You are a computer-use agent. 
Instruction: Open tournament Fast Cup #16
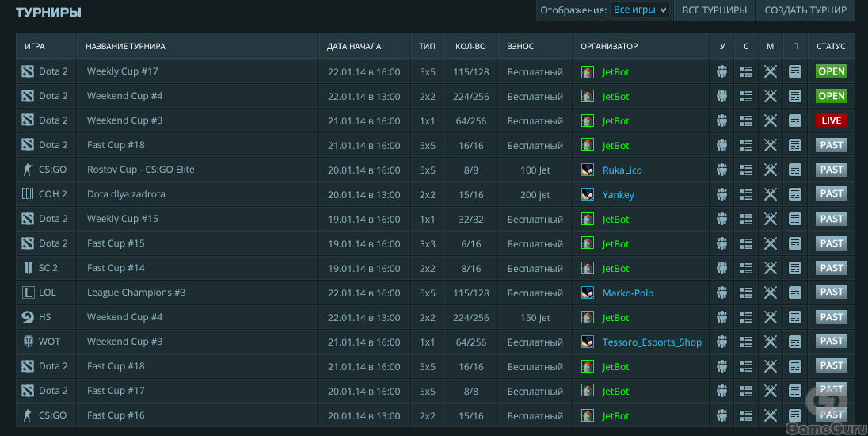[x=116, y=415]
